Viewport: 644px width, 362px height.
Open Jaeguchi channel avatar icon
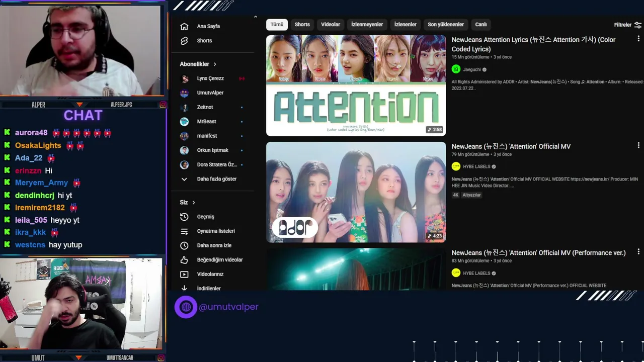point(456,69)
